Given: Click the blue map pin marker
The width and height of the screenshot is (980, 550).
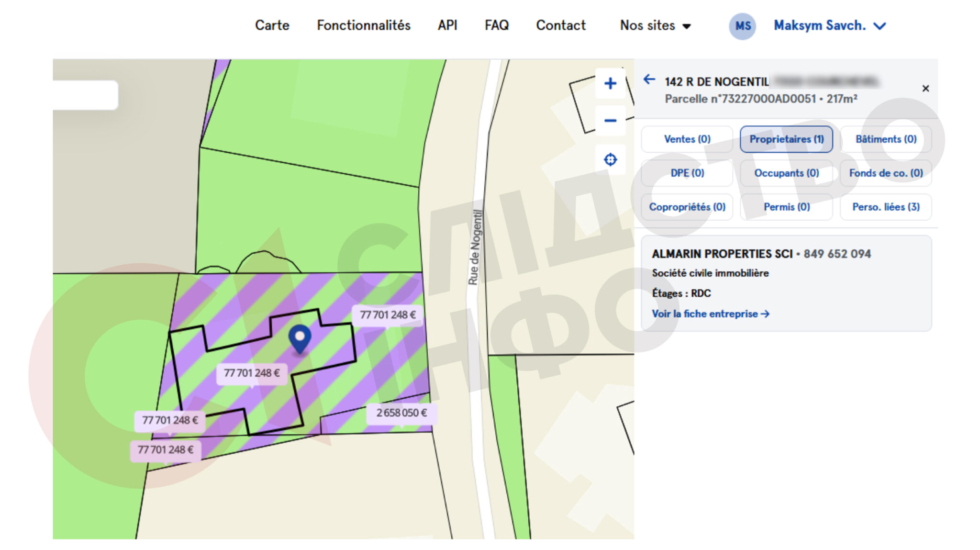Looking at the screenshot, I should 300,338.
